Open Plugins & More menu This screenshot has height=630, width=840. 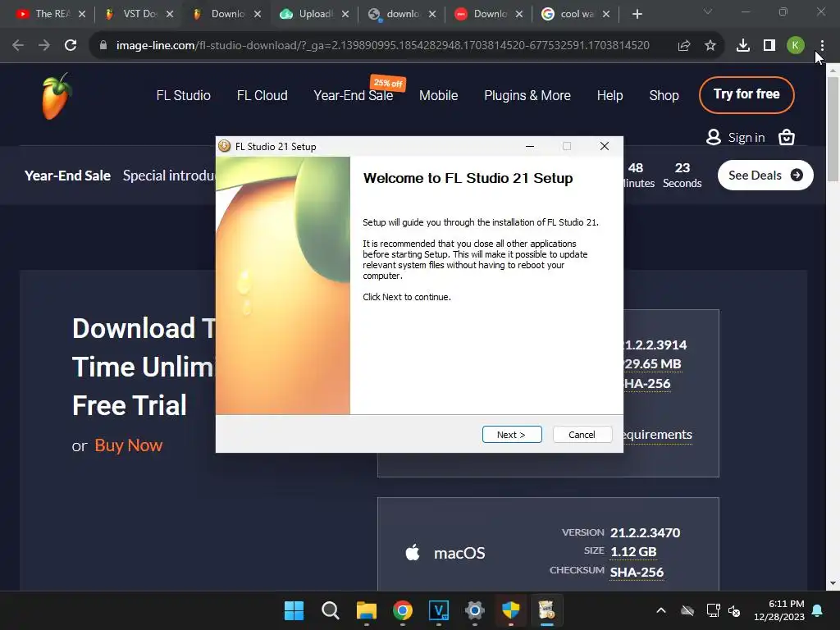pos(527,95)
